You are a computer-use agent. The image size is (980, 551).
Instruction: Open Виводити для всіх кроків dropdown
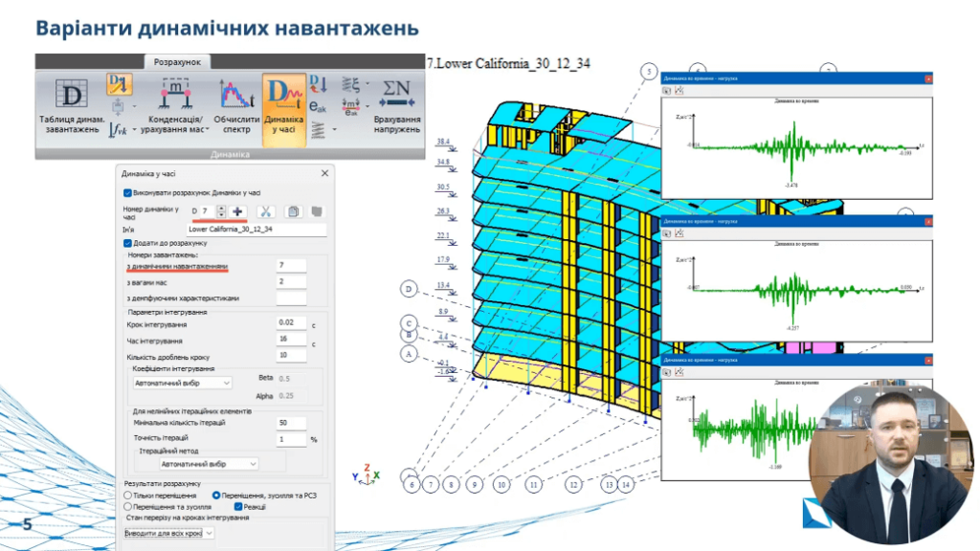[x=169, y=533]
